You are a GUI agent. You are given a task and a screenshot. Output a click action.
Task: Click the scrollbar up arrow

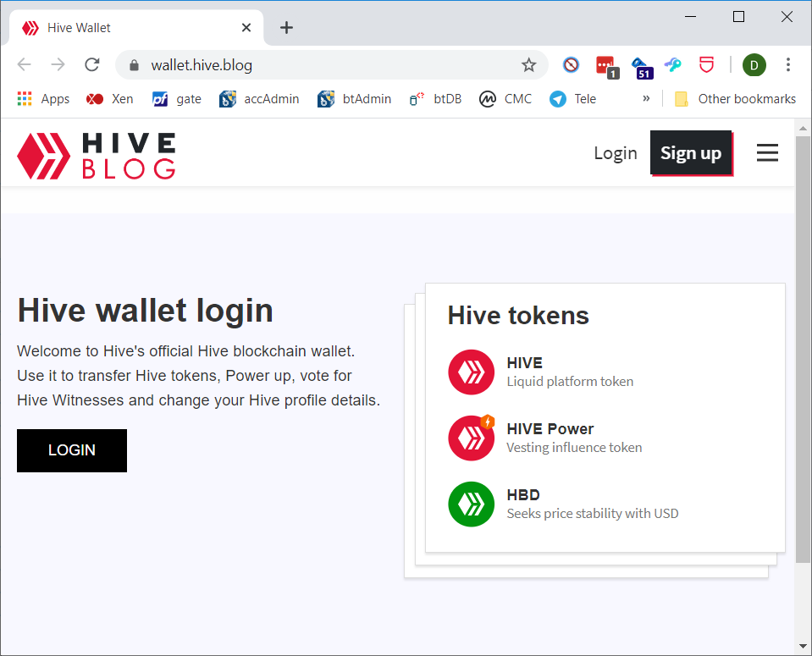point(804,127)
